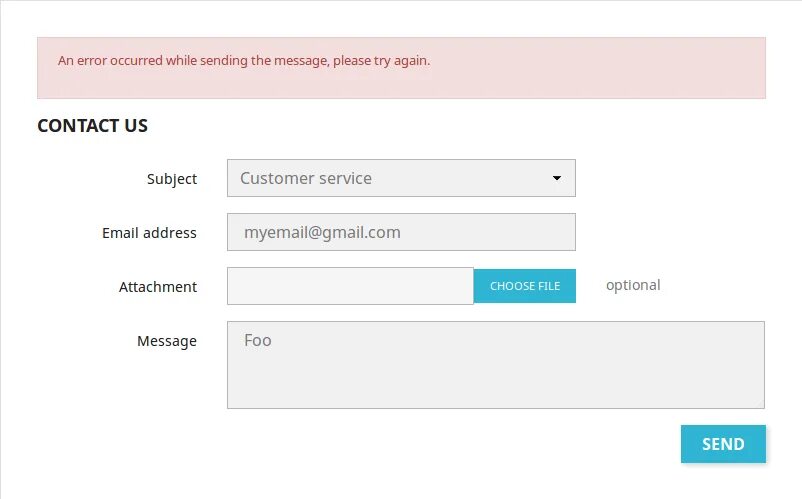Click the Message label
Screen dimensions: 802x499
click(x=167, y=341)
